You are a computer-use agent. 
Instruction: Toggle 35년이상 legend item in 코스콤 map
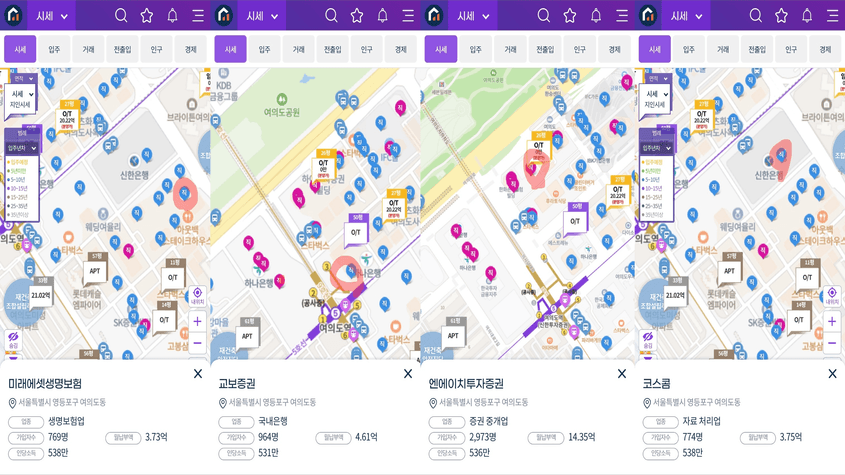coord(653,215)
